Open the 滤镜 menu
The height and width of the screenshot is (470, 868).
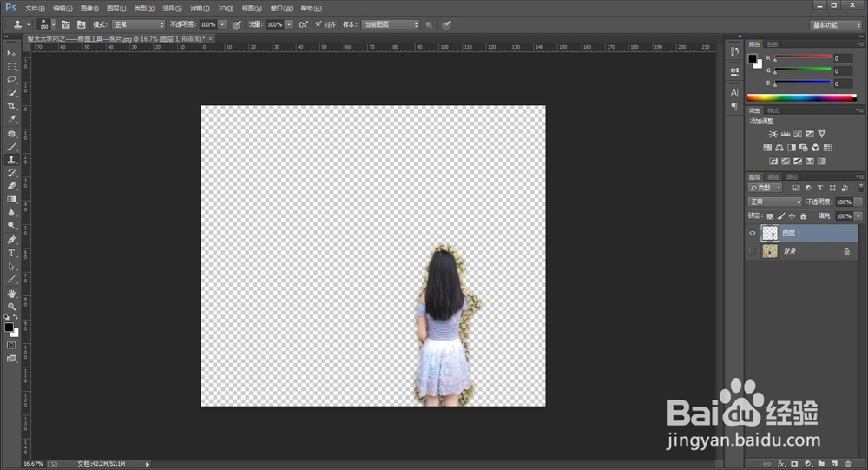tap(200, 9)
